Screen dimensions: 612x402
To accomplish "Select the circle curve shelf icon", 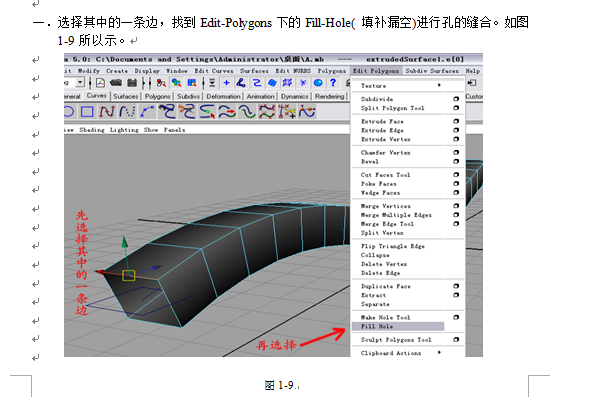I will (x=69, y=112).
